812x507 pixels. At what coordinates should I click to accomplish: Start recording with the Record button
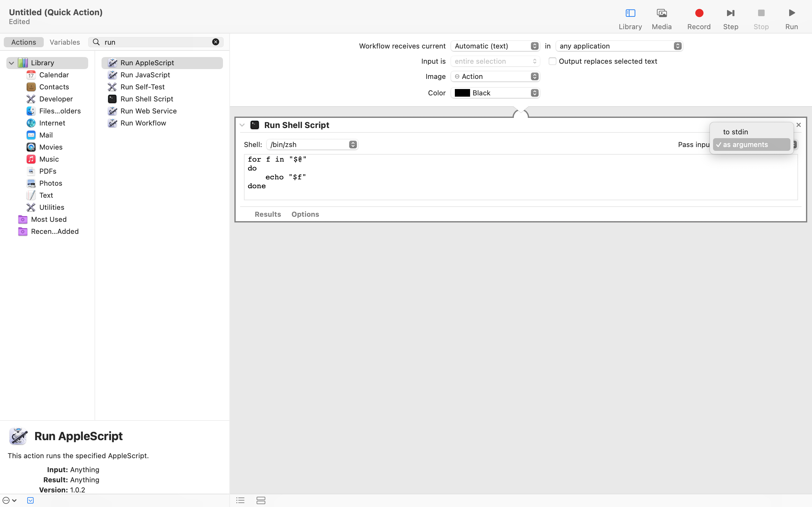coord(698,18)
